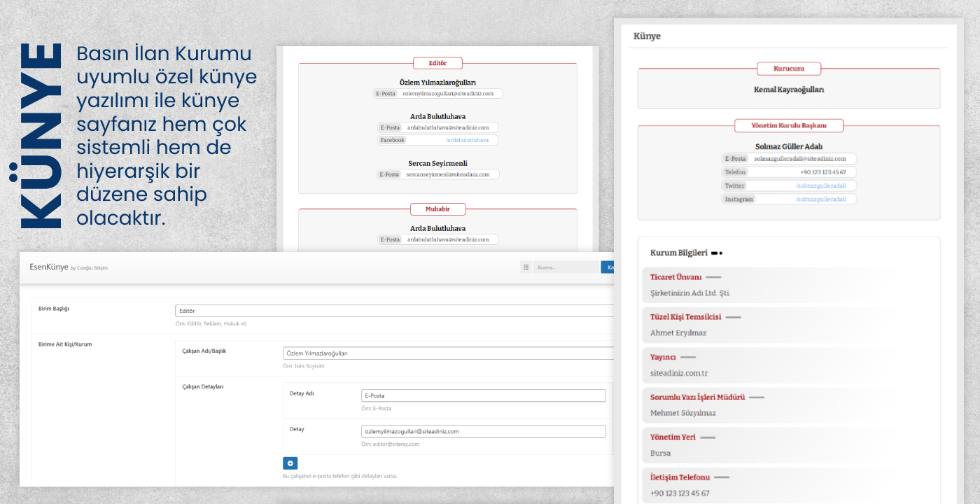Click the Detay field with email address
The image size is (980, 504).
[483, 432]
